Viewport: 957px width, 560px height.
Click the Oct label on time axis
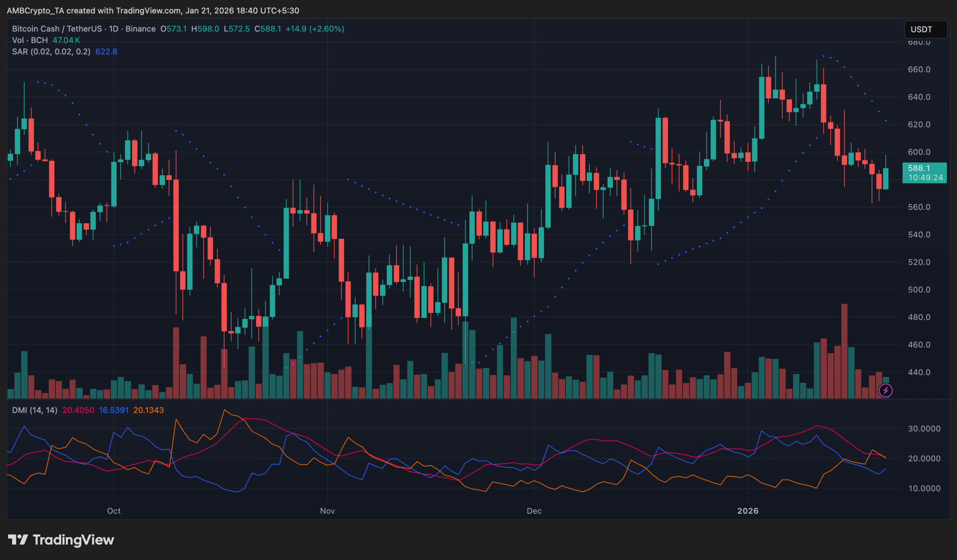click(x=114, y=511)
